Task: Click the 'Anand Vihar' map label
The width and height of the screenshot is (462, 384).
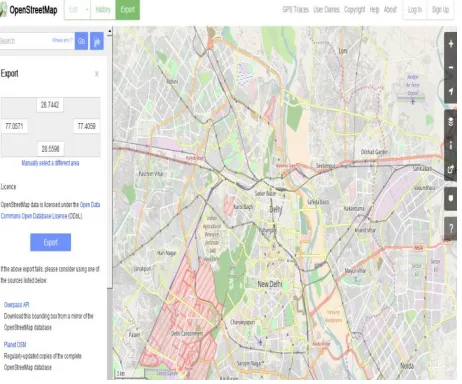Action: pyautogui.click(x=365, y=230)
